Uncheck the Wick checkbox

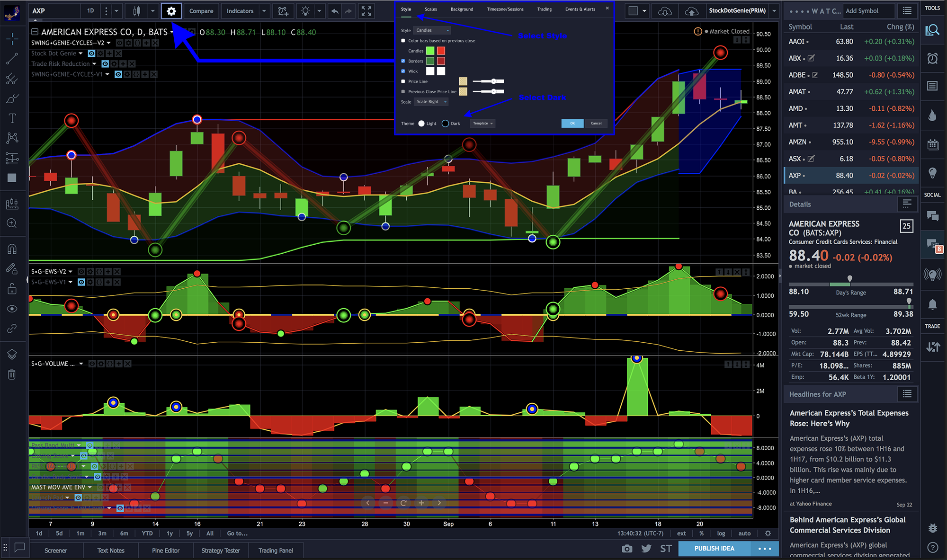click(403, 71)
